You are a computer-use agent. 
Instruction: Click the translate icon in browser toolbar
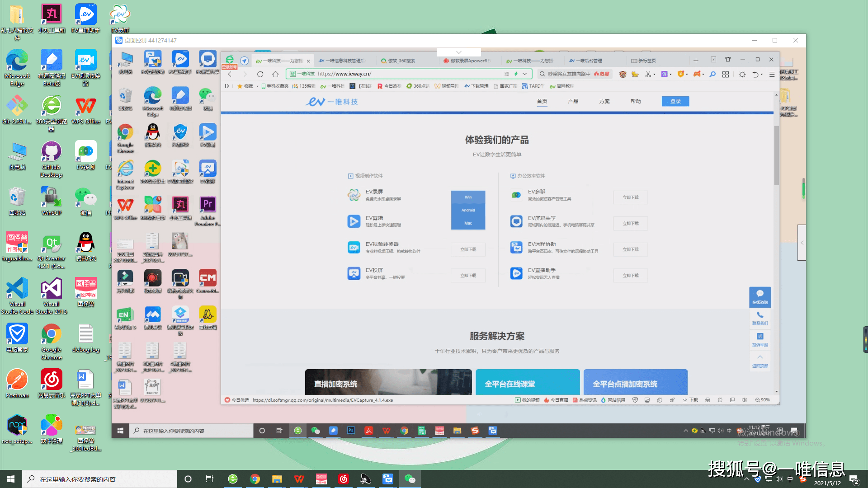point(664,74)
